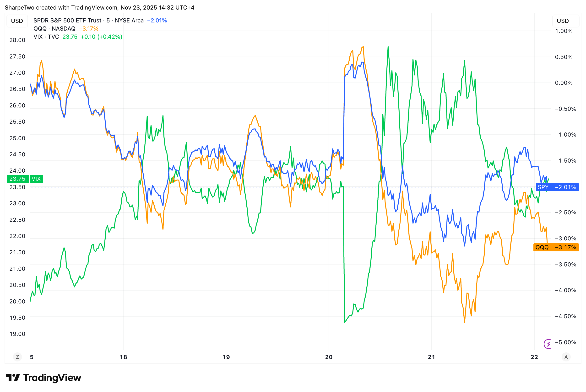Viewport: 586px width, 392px height.
Task: Click the blue SPY axis label
Action: click(543, 187)
